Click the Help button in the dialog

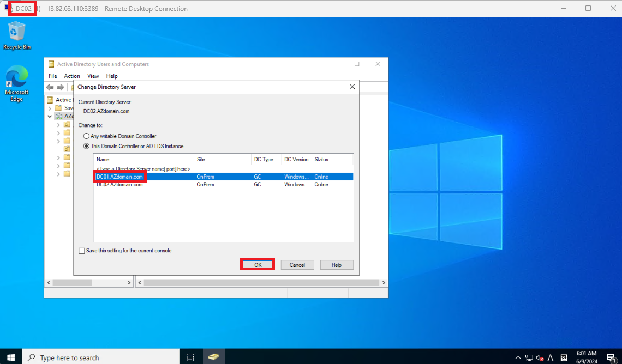click(337, 265)
